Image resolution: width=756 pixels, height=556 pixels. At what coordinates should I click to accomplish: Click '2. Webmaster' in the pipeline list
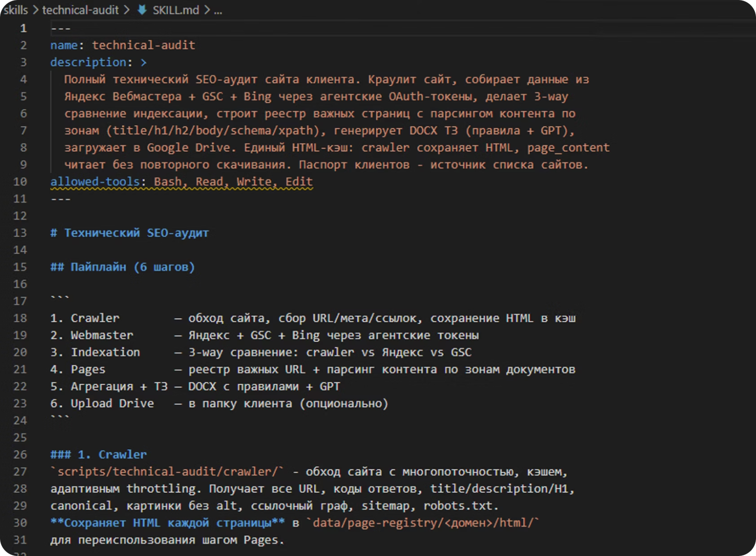click(92, 335)
